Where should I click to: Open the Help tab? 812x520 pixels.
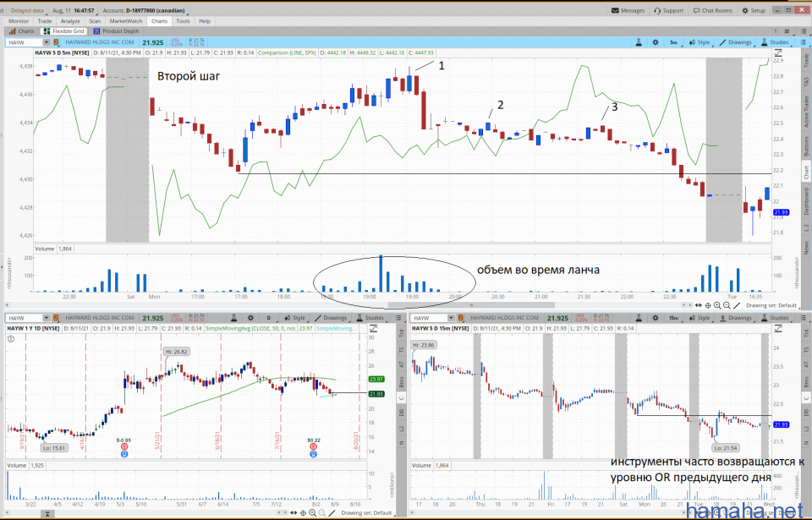click(205, 21)
